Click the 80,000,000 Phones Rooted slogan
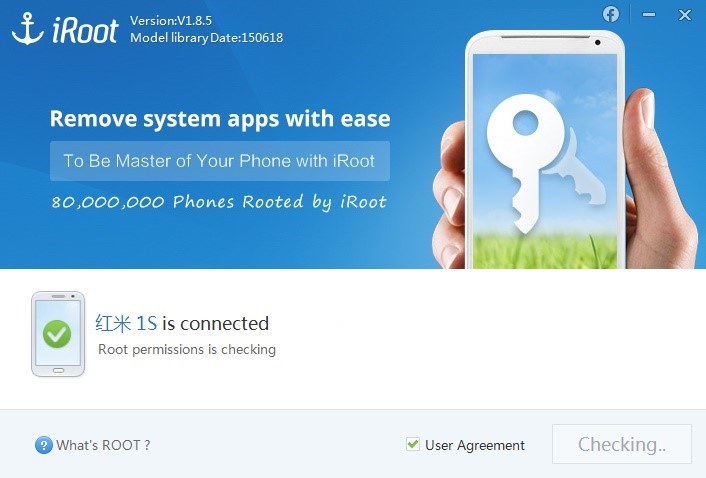 pos(219,202)
